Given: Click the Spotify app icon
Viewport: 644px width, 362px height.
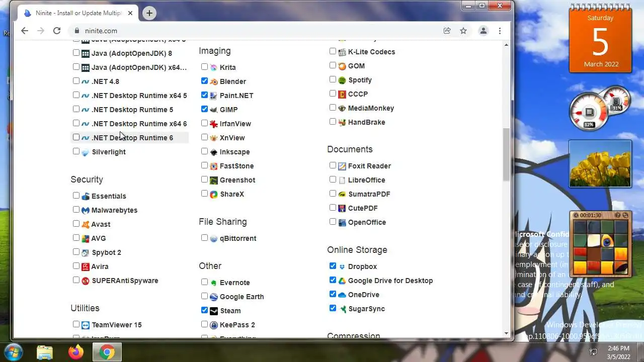Looking at the screenshot, I should pyautogui.click(x=342, y=80).
